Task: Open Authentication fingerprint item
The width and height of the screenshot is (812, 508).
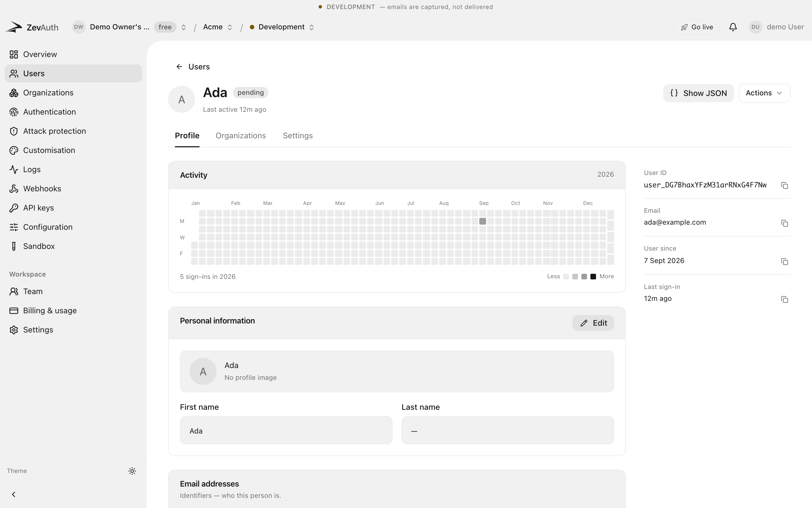Action: (73, 111)
